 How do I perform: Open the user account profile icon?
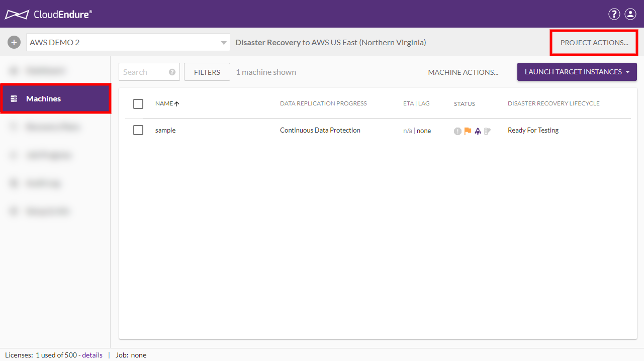[x=630, y=14]
